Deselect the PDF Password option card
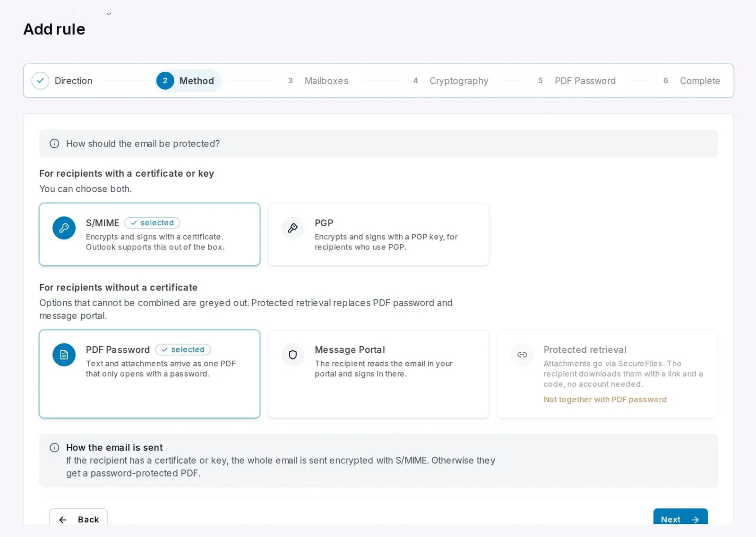The height and width of the screenshot is (537, 756). click(x=149, y=374)
